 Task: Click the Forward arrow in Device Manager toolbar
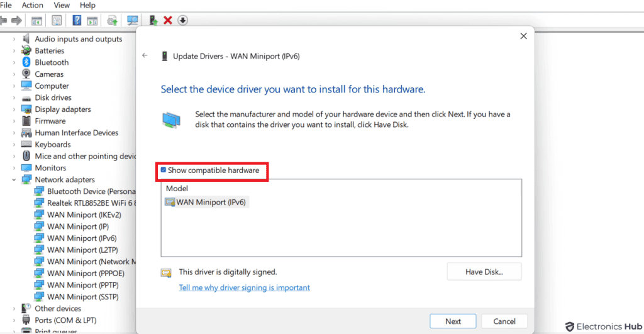[x=17, y=20]
